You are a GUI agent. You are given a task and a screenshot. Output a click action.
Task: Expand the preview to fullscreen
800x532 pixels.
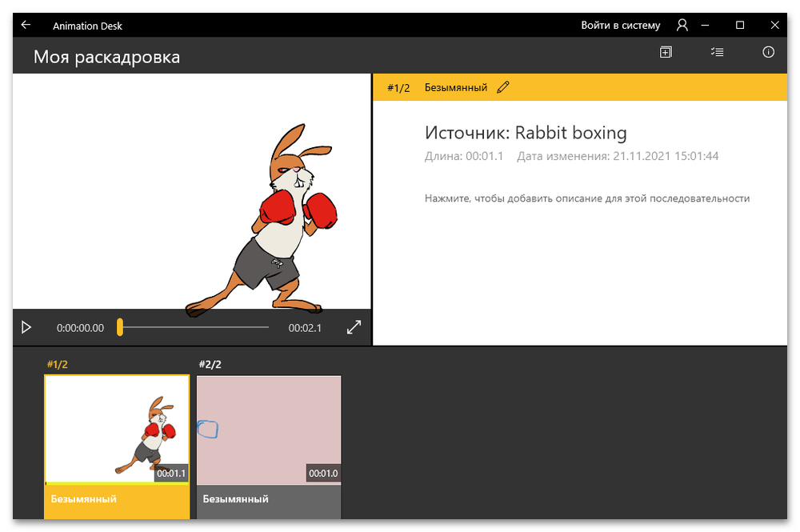(x=354, y=327)
